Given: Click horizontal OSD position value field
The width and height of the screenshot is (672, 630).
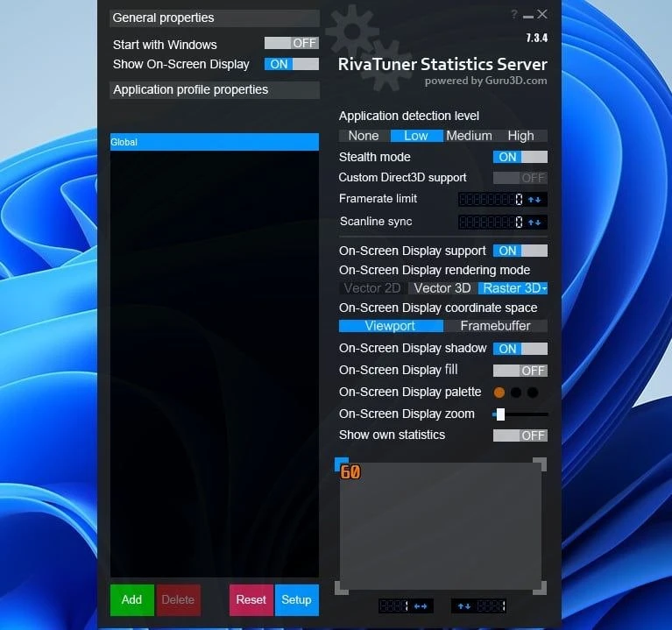Looking at the screenshot, I should pyautogui.click(x=394, y=606).
